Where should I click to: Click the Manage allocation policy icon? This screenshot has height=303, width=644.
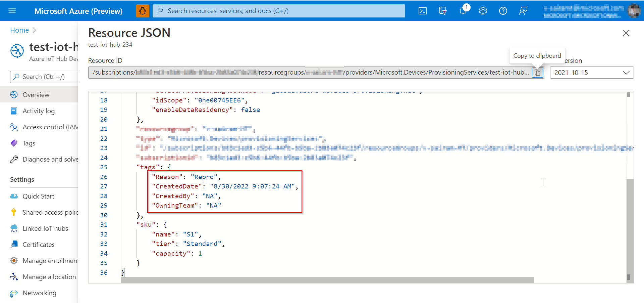pyautogui.click(x=14, y=277)
